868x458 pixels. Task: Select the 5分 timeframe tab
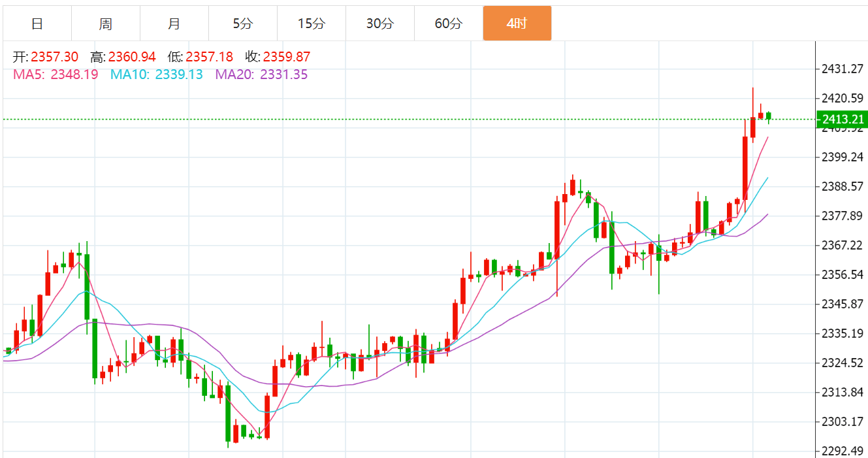coord(243,24)
